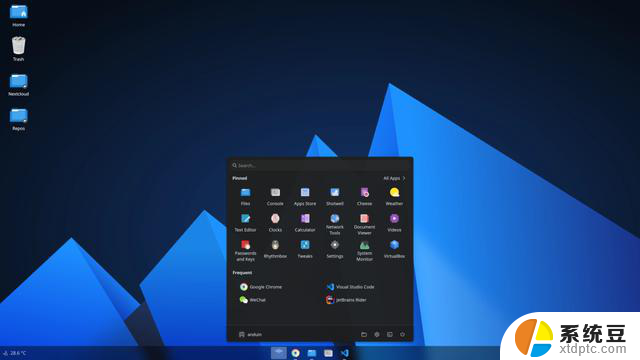This screenshot has width=640, height=360.
Task: Open the Home folder on desktop
Action: coord(18,16)
